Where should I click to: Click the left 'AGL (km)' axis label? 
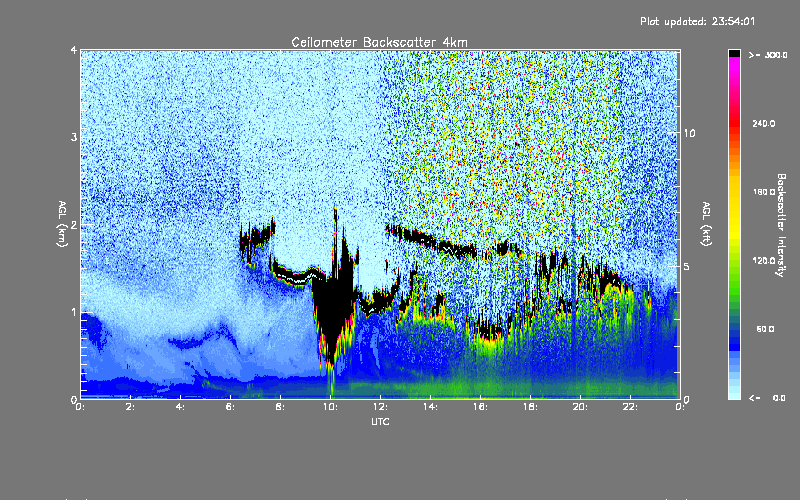click(x=62, y=224)
